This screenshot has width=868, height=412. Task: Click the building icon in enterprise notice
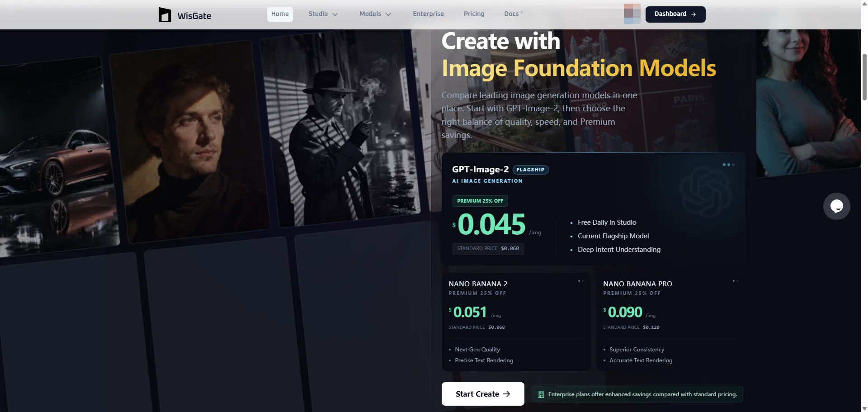point(541,394)
